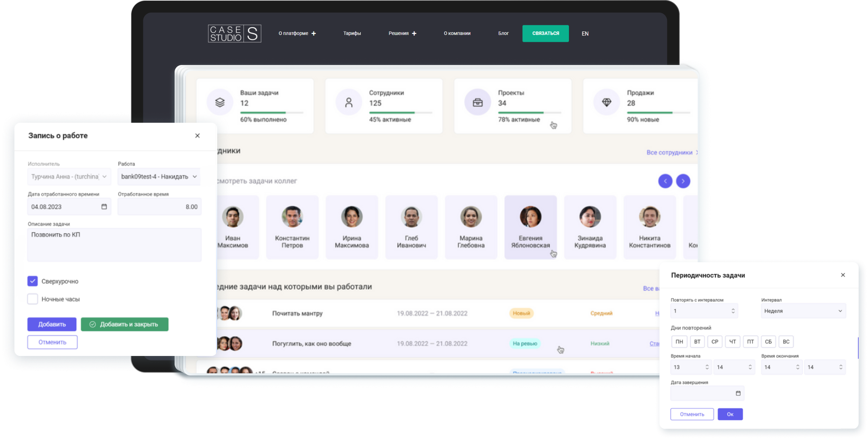Enable the Ночные часы checkbox
Image resolution: width=868 pixels, height=439 pixels.
click(32, 299)
